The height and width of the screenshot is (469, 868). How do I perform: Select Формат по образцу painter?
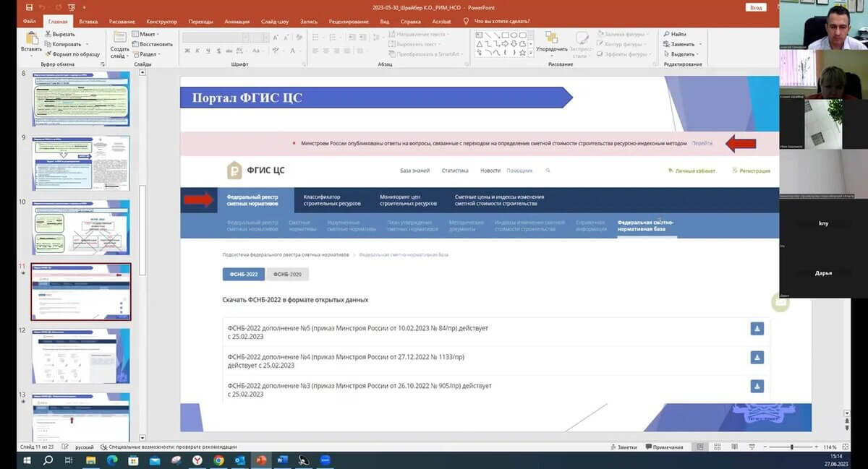coord(72,54)
